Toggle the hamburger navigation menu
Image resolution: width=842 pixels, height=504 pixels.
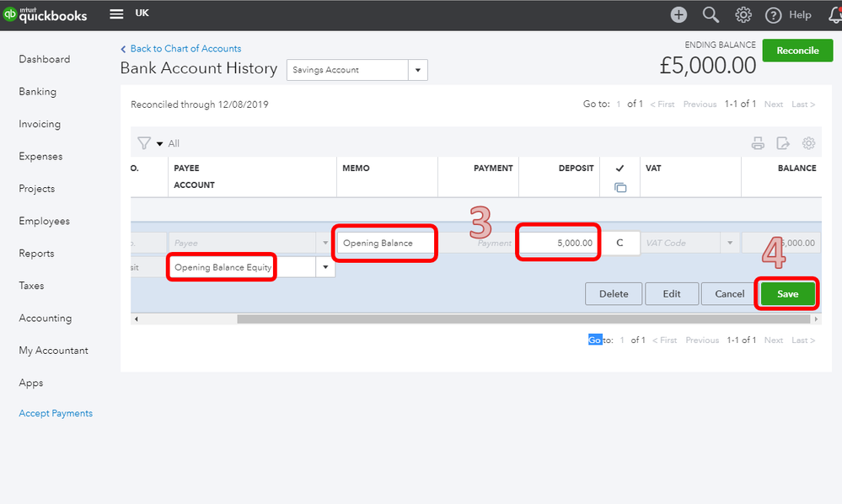point(116,14)
